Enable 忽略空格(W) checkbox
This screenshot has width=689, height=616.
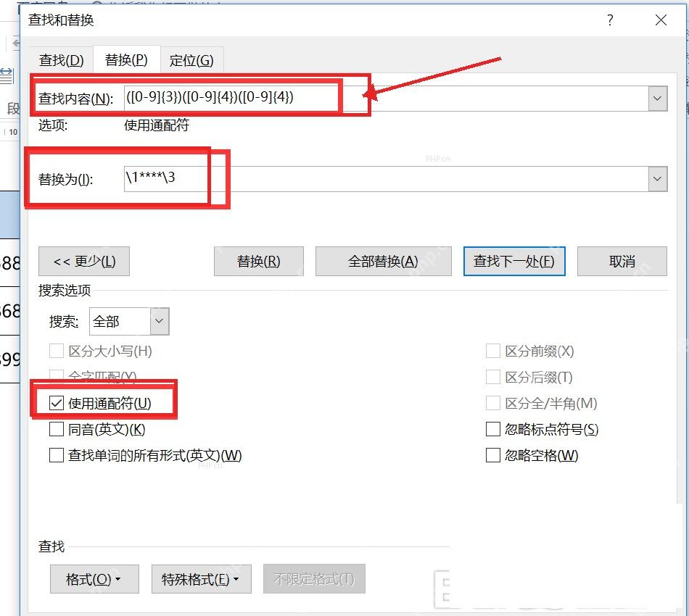coord(493,455)
